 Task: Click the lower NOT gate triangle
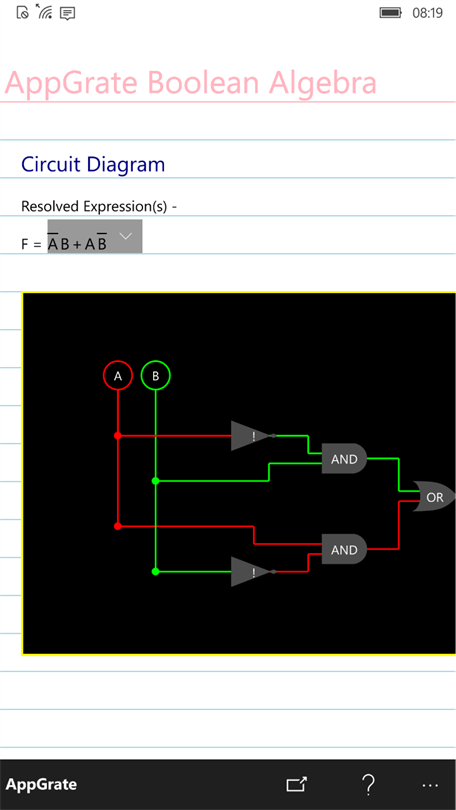(x=251, y=571)
